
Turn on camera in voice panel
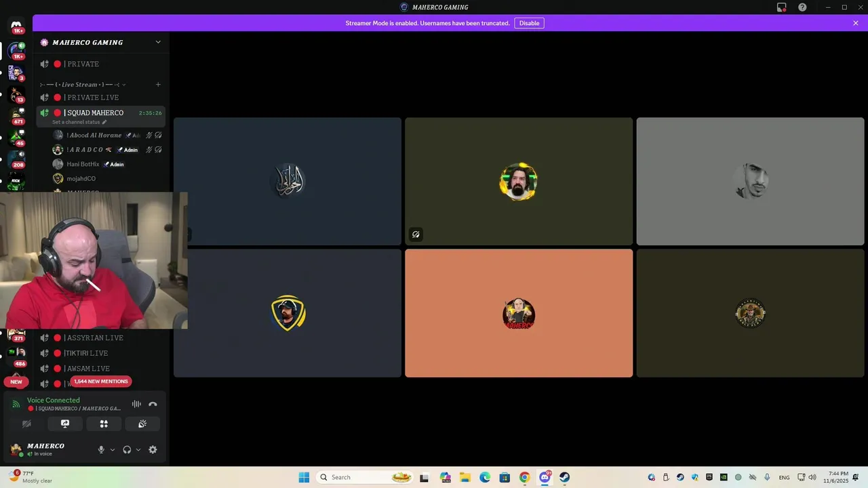point(26,424)
